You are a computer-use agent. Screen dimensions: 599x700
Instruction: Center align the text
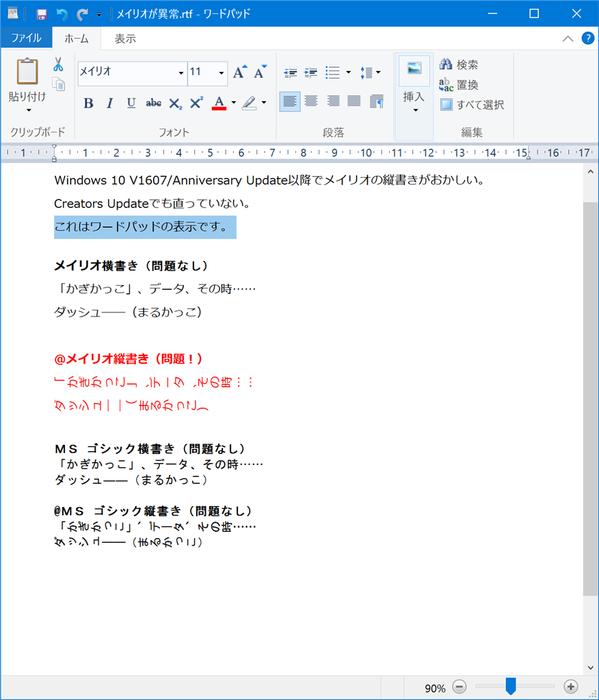click(x=311, y=101)
